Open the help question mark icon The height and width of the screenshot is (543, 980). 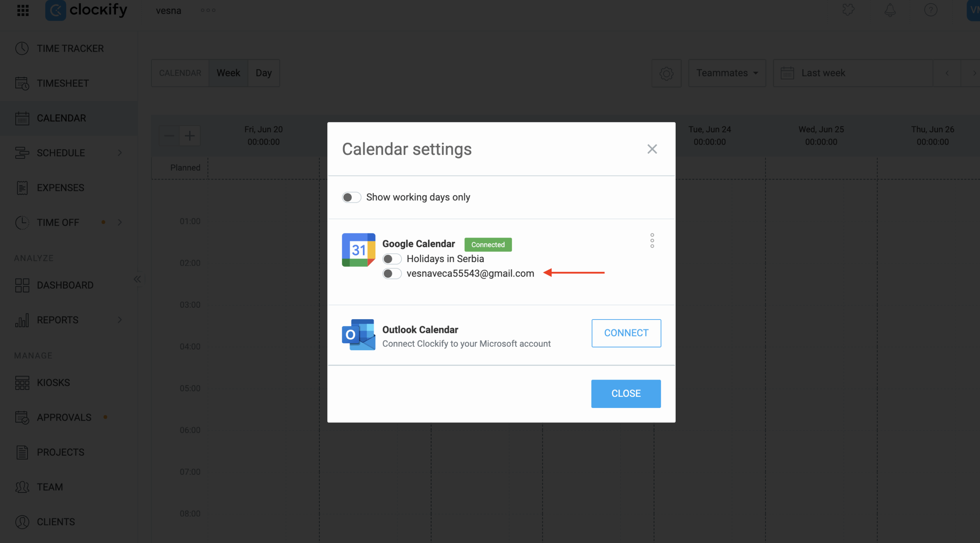pyautogui.click(x=931, y=10)
